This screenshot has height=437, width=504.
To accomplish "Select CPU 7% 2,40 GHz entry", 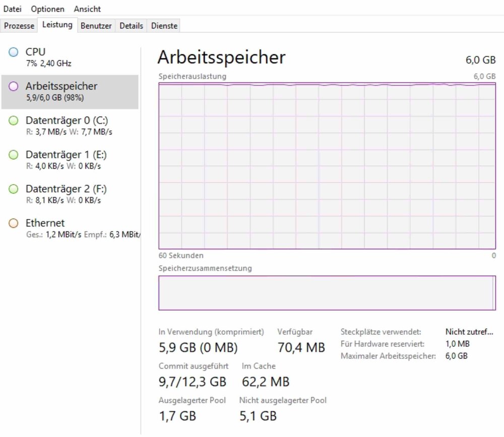I will coord(48,57).
